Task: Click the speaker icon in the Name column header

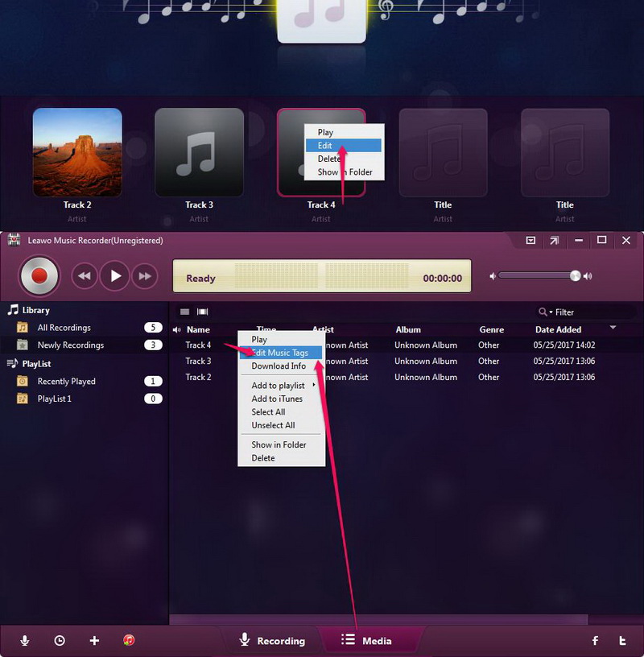Action: coord(177,330)
